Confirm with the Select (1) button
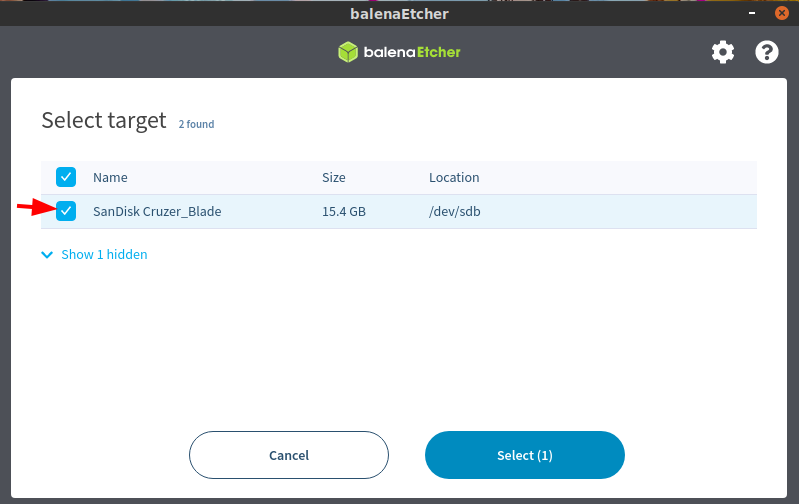This screenshot has width=799, height=504. pyautogui.click(x=525, y=455)
